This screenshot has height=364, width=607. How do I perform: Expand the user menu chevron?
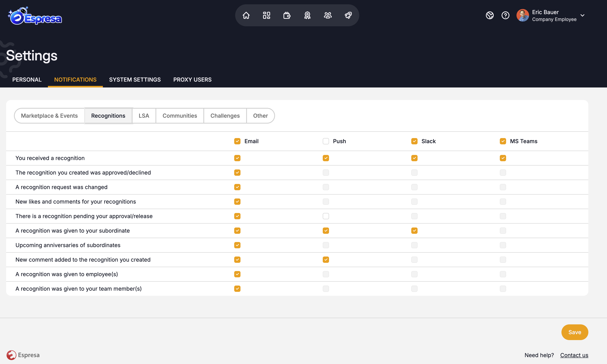[582, 15]
